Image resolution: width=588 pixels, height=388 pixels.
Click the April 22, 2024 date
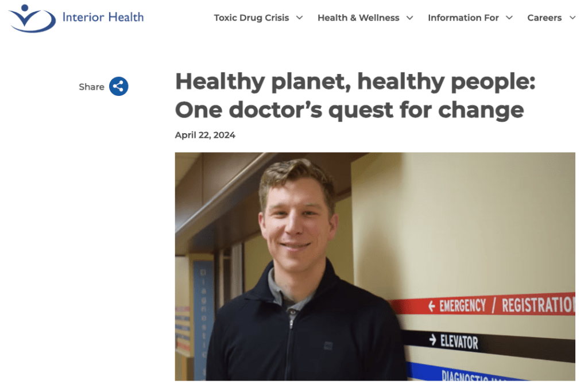pyautogui.click(x=205, y=135)
